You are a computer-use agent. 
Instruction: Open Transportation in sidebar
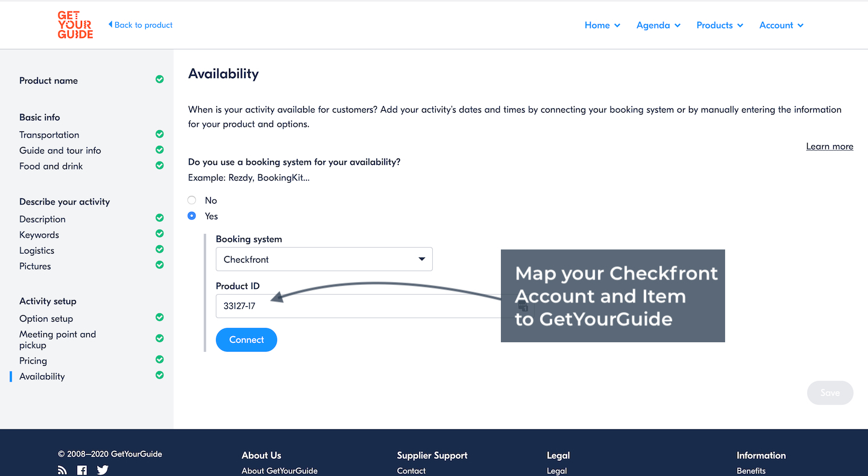(49, 135)
